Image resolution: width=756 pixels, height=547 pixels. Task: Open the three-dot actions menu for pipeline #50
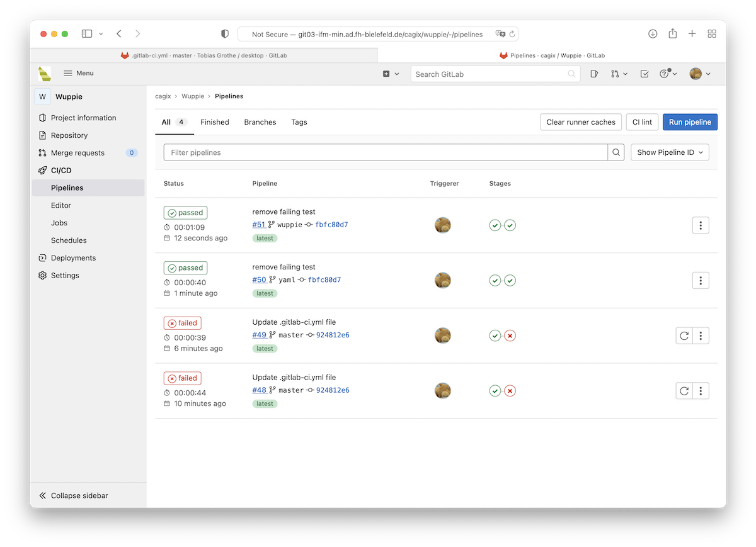tap(701, 281)
